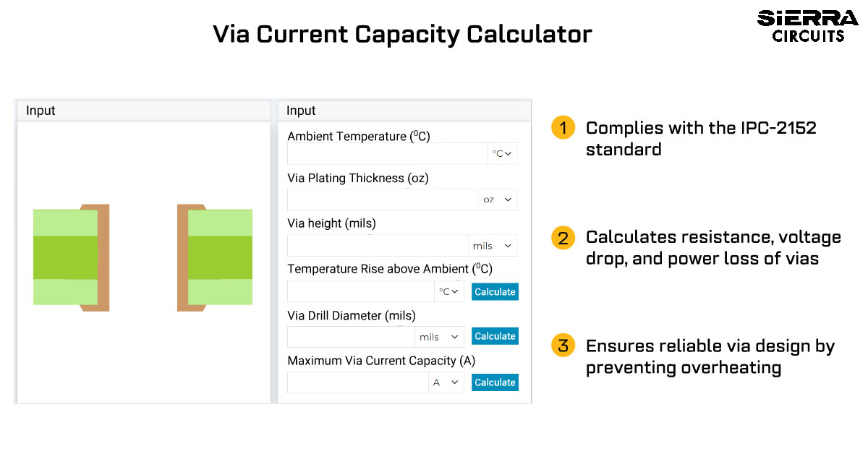868x454 pixels.
Task: Click the left via cross-section diagram
Action: (71, 257)
